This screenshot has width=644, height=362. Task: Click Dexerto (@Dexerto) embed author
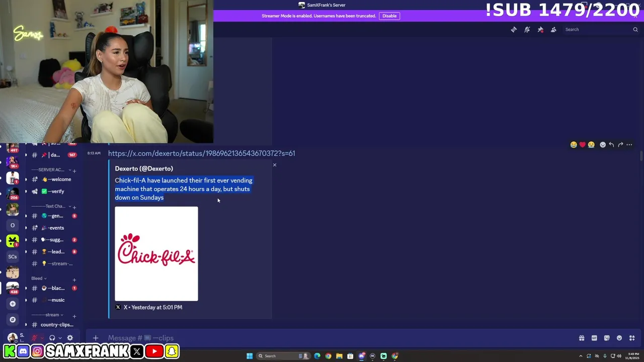pos(144,169)
